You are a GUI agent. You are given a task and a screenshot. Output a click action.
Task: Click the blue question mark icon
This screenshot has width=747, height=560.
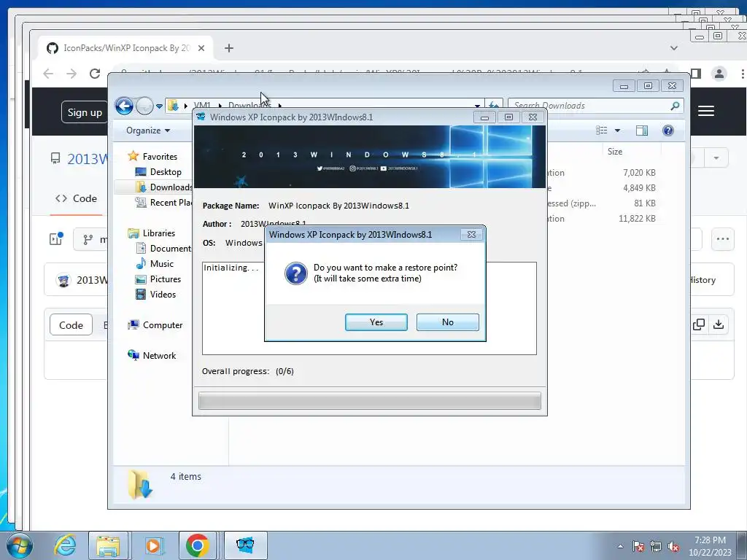point(296,273)
